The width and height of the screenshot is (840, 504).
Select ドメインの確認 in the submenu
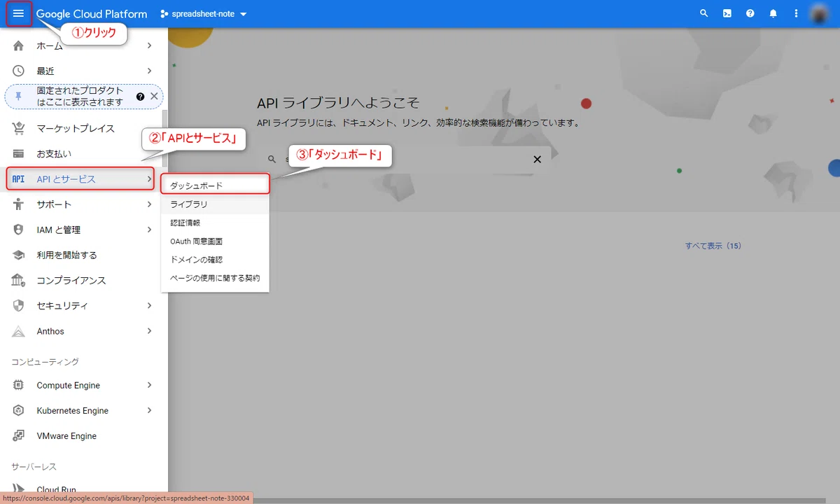215,260
